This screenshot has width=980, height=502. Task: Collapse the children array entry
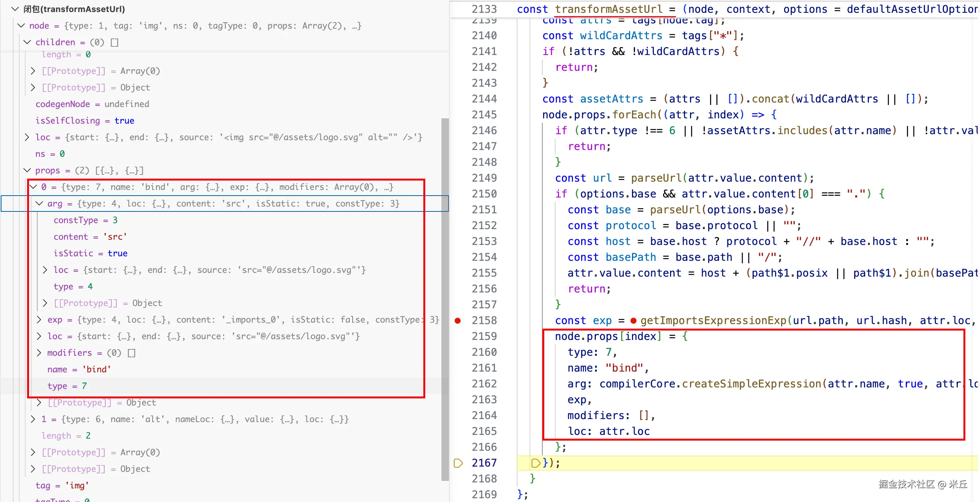pos(27,42)
